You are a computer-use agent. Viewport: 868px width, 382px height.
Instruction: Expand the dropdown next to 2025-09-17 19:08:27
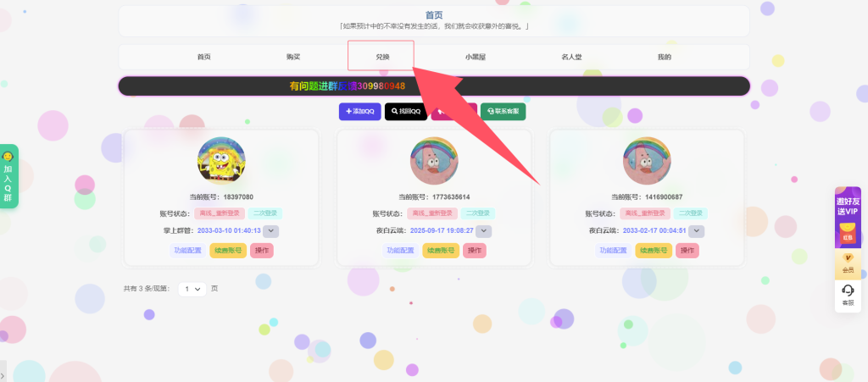coord(483,231)
